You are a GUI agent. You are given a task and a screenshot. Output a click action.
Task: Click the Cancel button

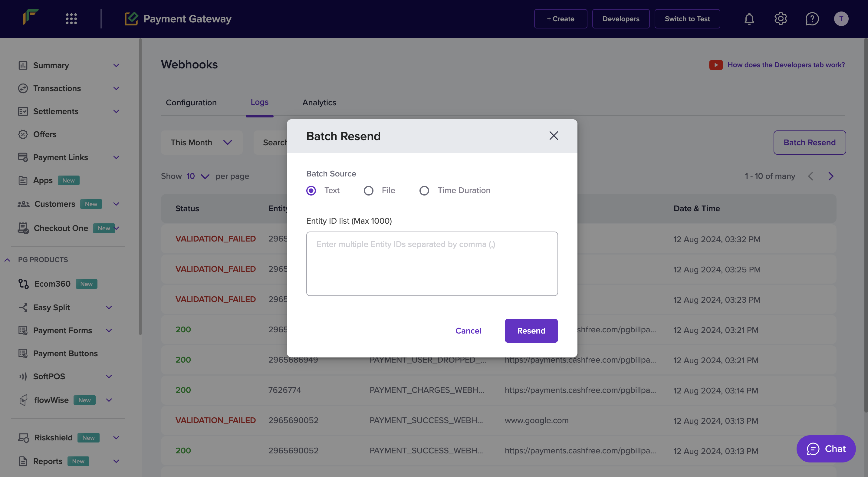(x=468, y=330)
